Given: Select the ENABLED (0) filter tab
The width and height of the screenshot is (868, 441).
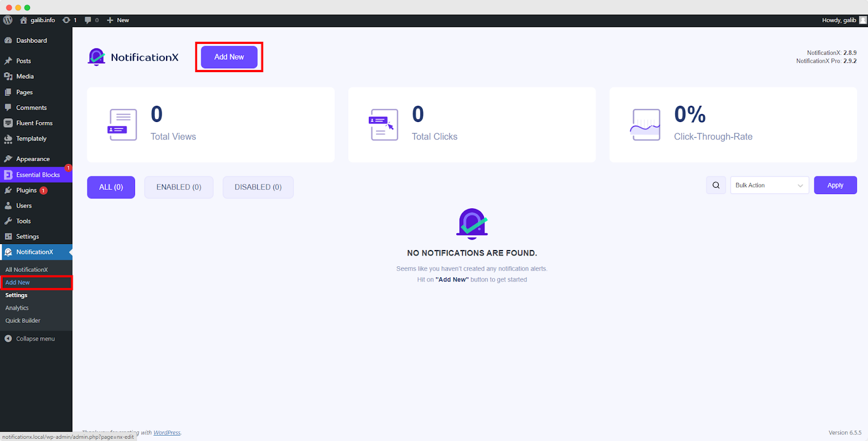Looking at the screenshot, I should (x=179, y=187).
